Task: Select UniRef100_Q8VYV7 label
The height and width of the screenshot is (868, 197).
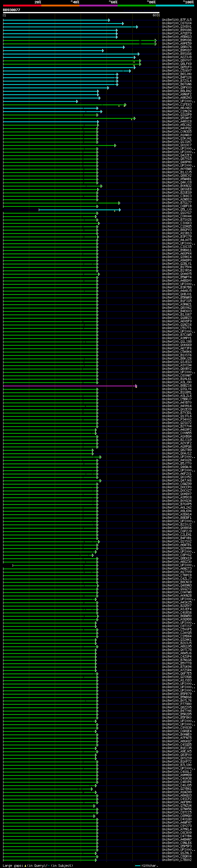Action: click(177, 61)
